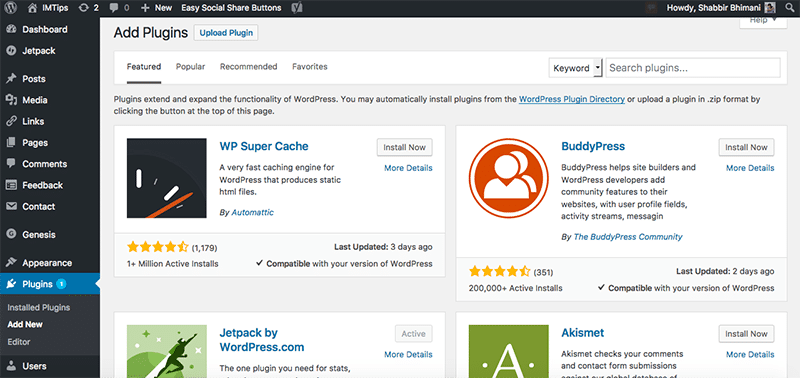This screenshot has height=378, width=800.
Task: Click the BuddyPress logo thumbnail
Action: click(509, 178)
